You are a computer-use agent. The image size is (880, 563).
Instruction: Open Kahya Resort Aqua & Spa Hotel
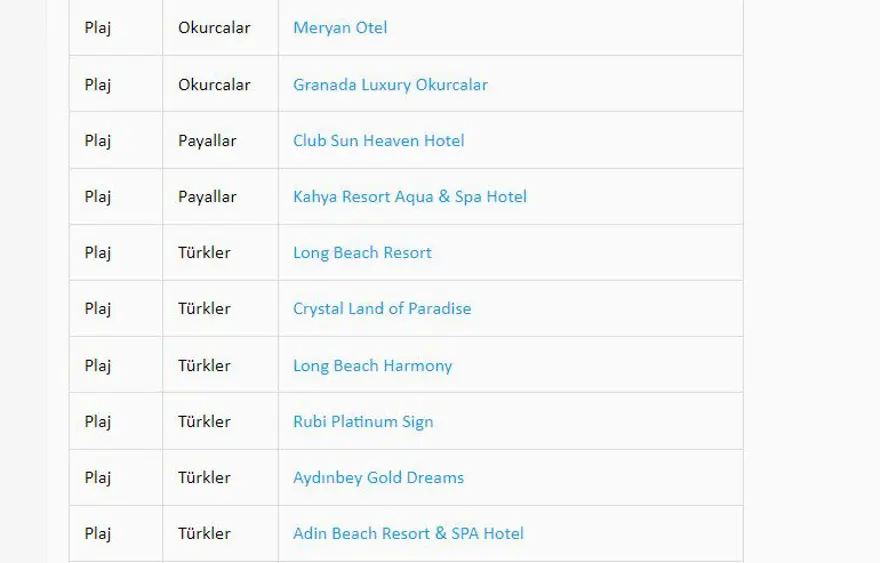tap(409, 197)
